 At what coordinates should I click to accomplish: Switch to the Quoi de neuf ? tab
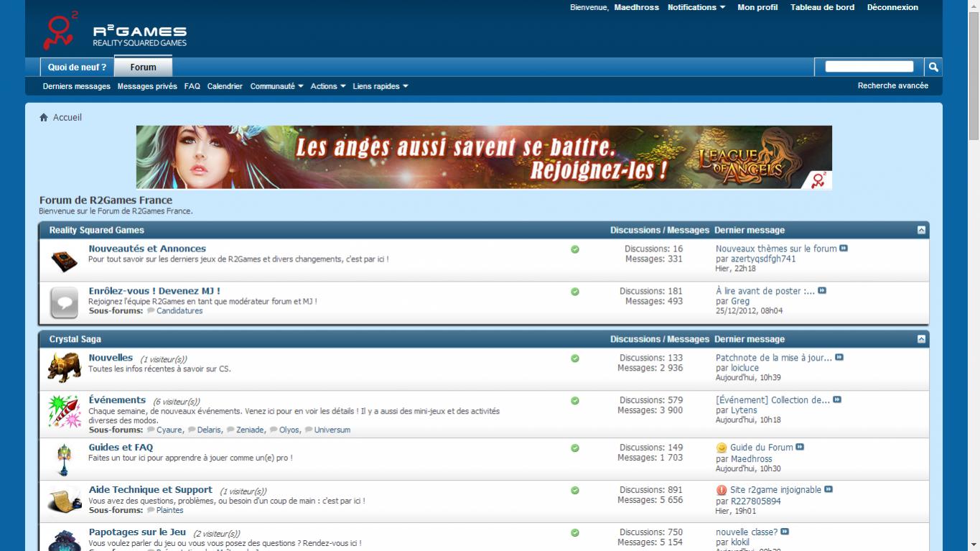(77, 68)
